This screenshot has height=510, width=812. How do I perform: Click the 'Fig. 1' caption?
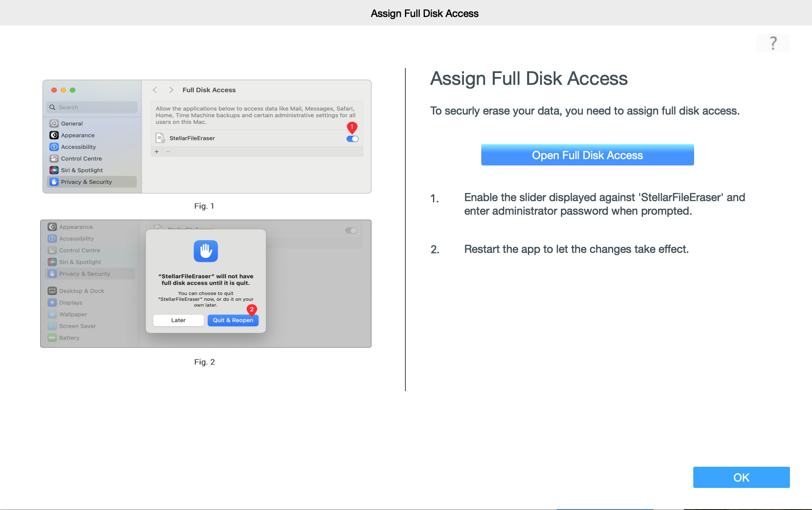click(204, 206)
